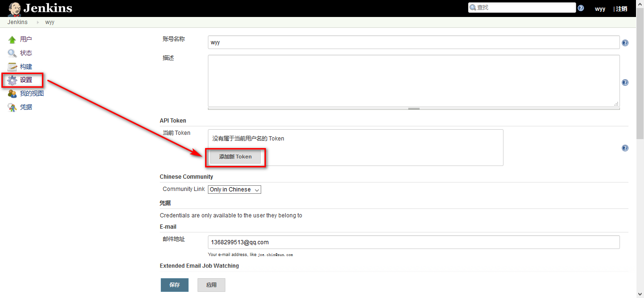This screenshot has height=298, width=644.
Task: Open the 凭据 sidebar link
Action: click(26, 108)
